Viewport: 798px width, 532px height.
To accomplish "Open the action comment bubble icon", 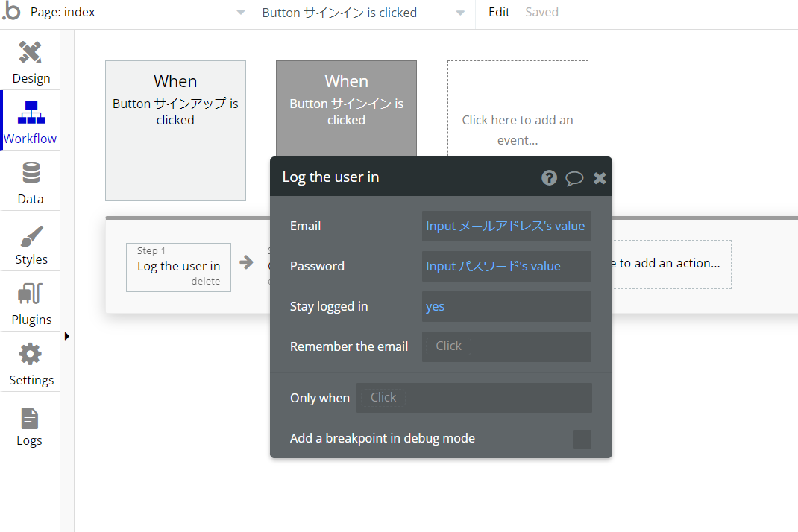I will 574,177.
